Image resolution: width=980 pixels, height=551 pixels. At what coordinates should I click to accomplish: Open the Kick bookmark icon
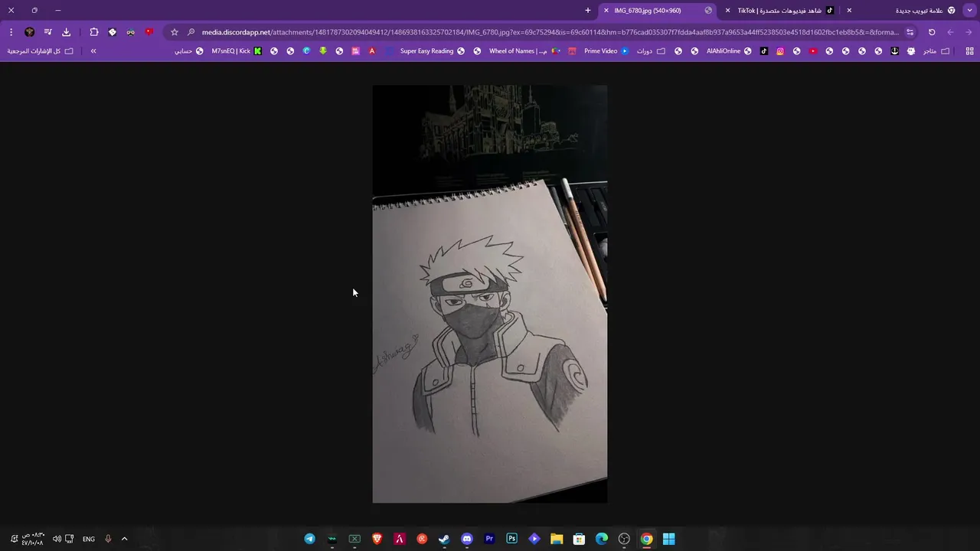point(258,51)
